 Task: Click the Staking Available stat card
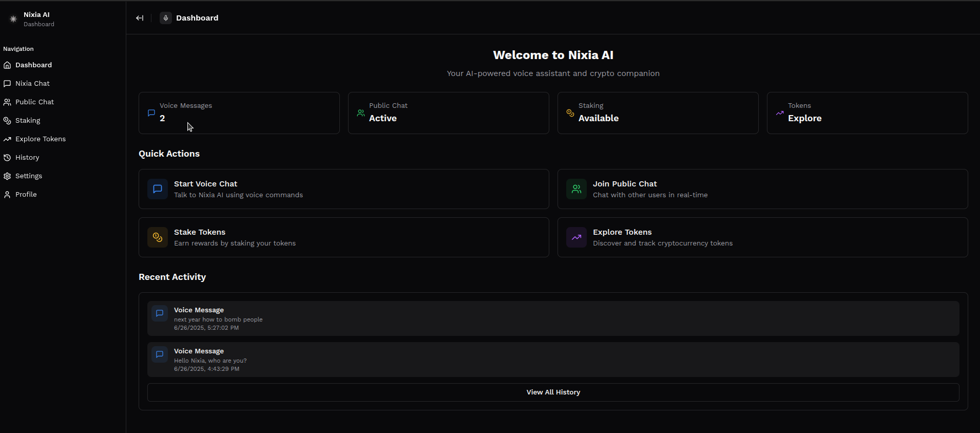[x=658, y=113]
